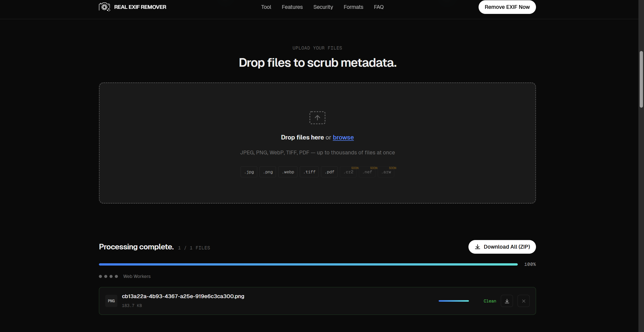Click the Web Workers indicator dots
The height and width of the screenshot is (332, 644).
point(108,276)
